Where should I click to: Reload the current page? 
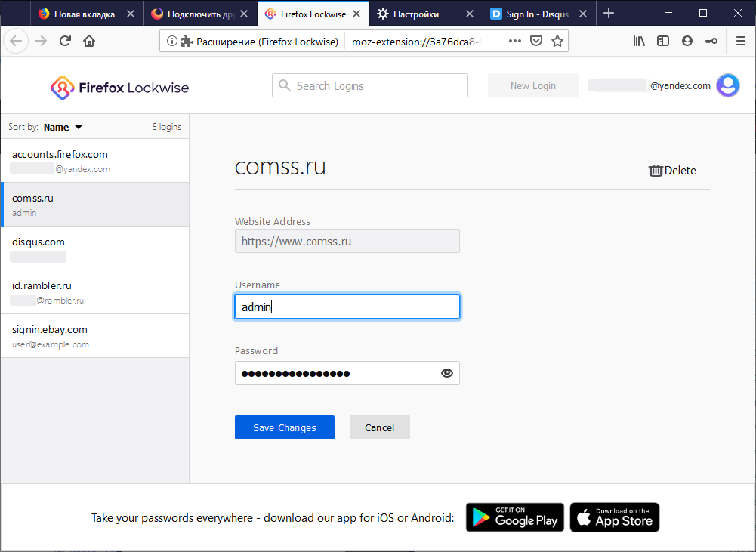point(65,41)
